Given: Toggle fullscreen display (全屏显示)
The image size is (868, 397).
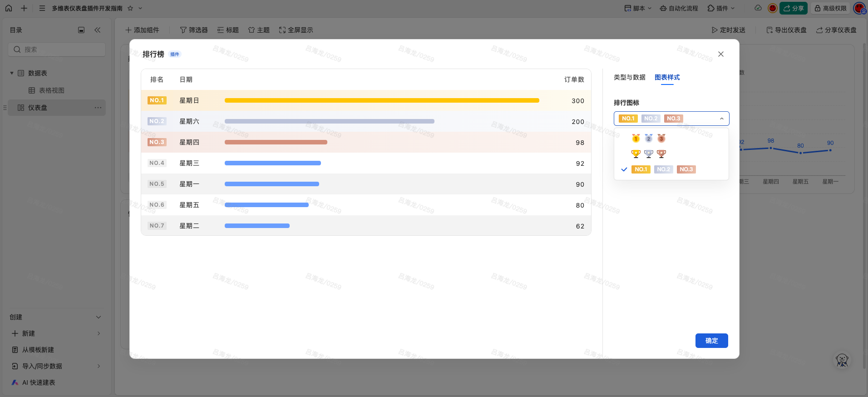Looking at the screenshot, I should 296,30.
